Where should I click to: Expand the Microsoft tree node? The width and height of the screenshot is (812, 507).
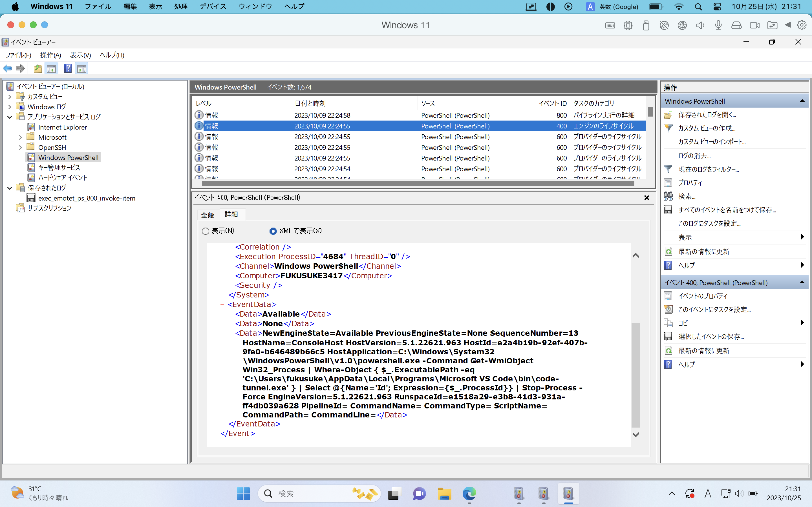coord(20,137)
